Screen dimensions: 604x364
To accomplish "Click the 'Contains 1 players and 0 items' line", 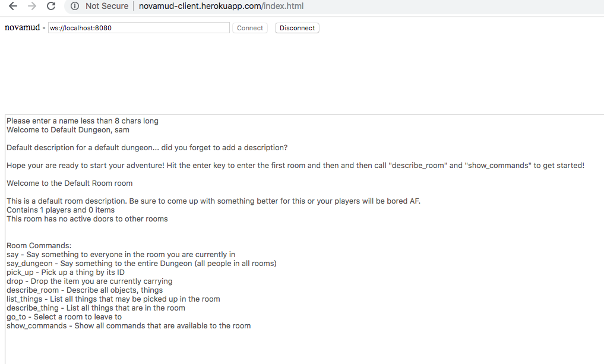I will pyautogui.click(x=61, y=210).
